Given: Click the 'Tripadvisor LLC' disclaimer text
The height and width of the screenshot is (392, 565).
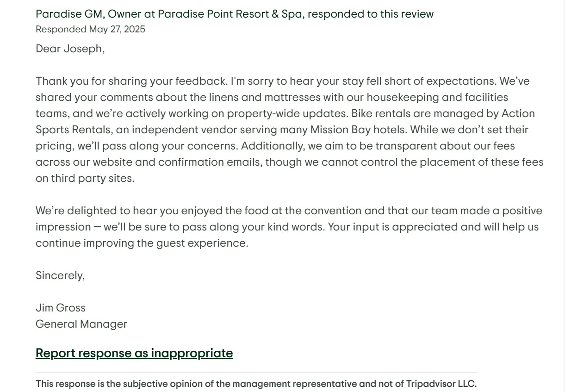Looking at the screenshot, I should click(441, 384).
